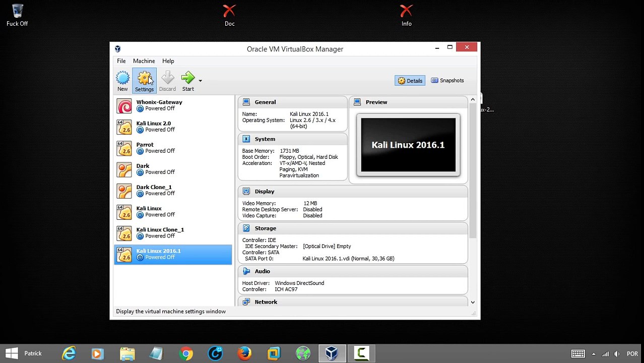Select the Doc desktop shortcut
The height and width of the screenshot is (363, 644).
coord(229,15)
